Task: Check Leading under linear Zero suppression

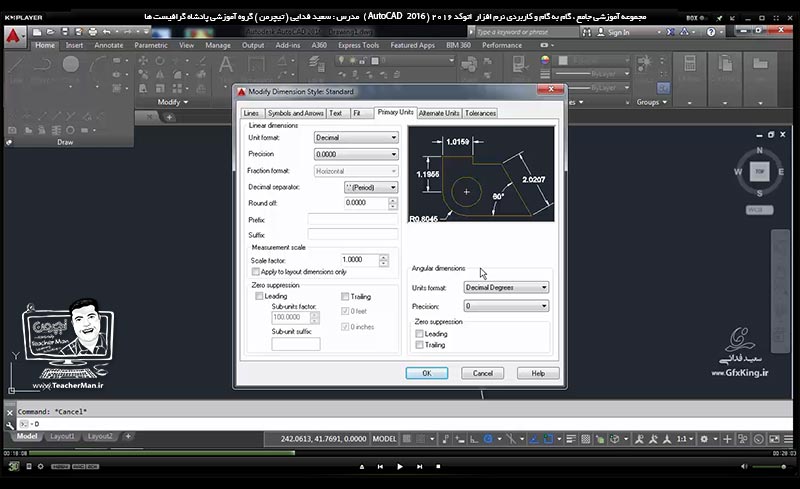Action: pyautogui.click(x=259, y=296)
